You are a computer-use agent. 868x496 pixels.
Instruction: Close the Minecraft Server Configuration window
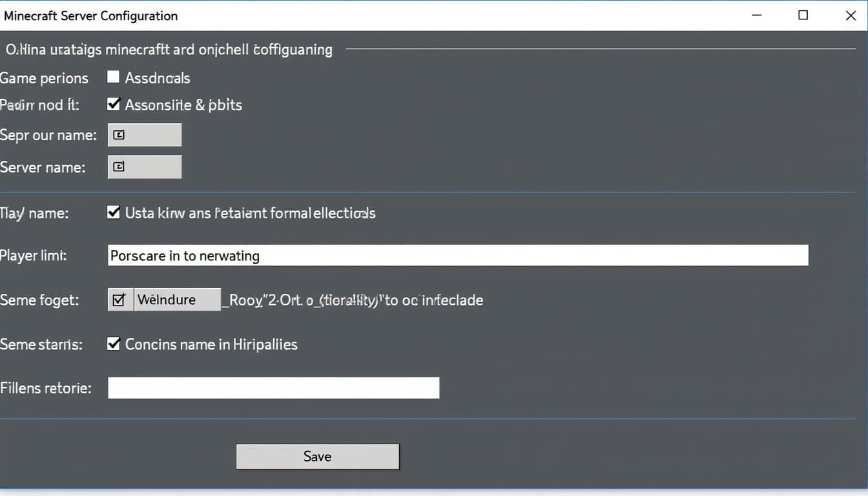(851, 15)
